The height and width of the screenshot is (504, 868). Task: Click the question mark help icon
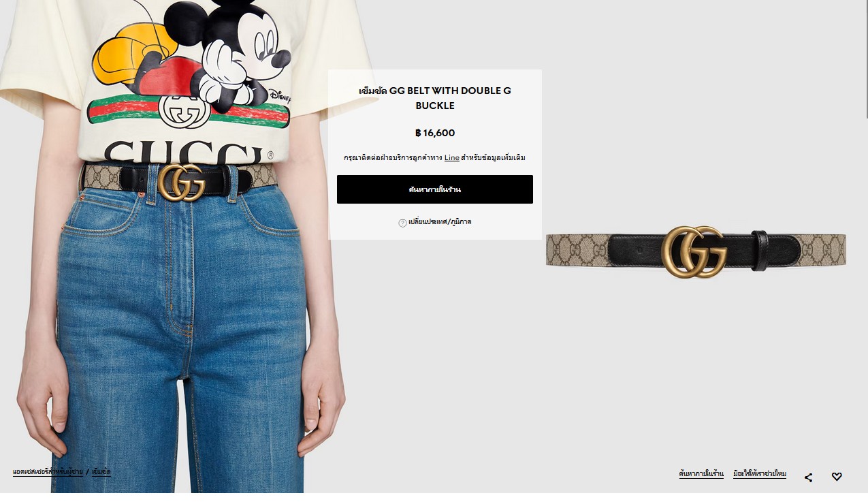point(402,223)
